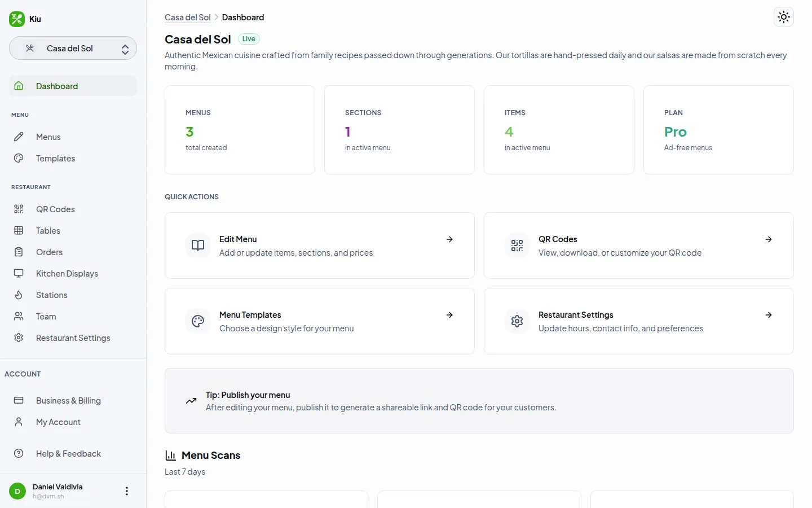
Task: Open Menus in the sidebar
Action: coord(73,137)
